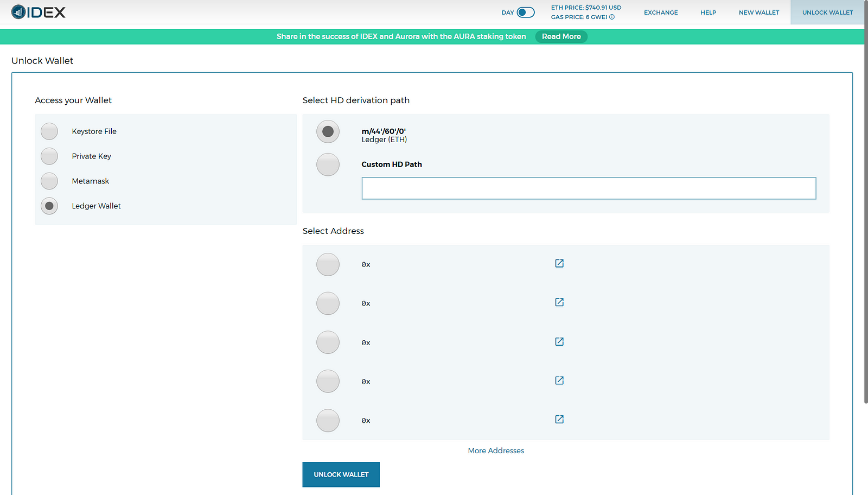Select the Custom HD Path radio button
868x495 pixels.
328,164
